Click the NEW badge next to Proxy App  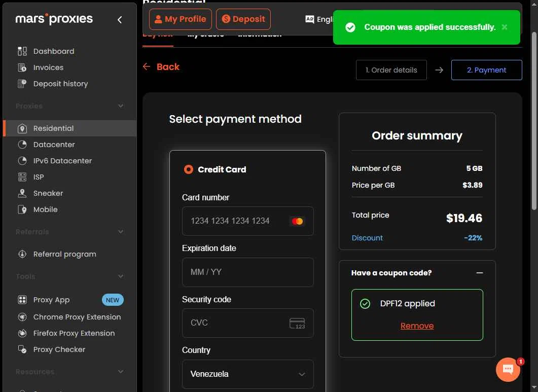click(x=113, y=300)
